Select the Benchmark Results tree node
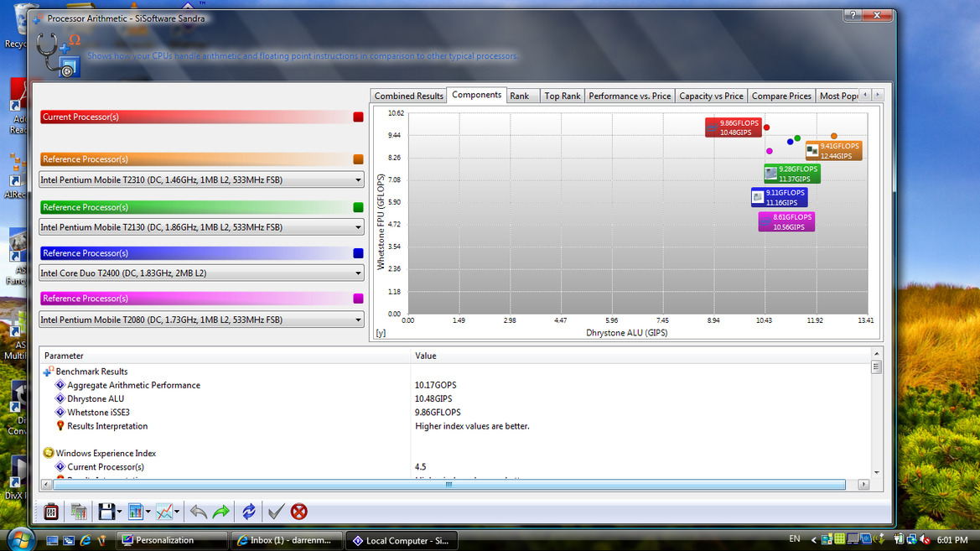The width and height of the screenshot is (980, 551). coord(91,372)
